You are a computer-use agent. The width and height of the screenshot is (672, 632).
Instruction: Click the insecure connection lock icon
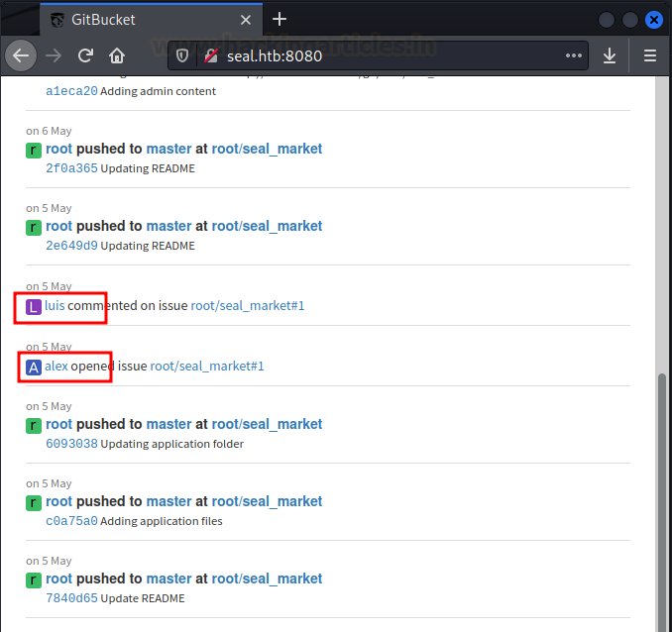click(211, 55)
